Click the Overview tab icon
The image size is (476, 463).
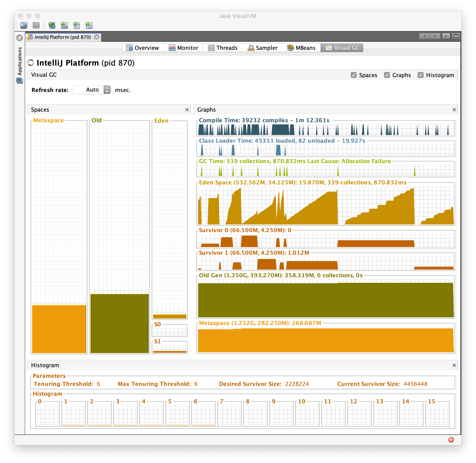(128, 48)
